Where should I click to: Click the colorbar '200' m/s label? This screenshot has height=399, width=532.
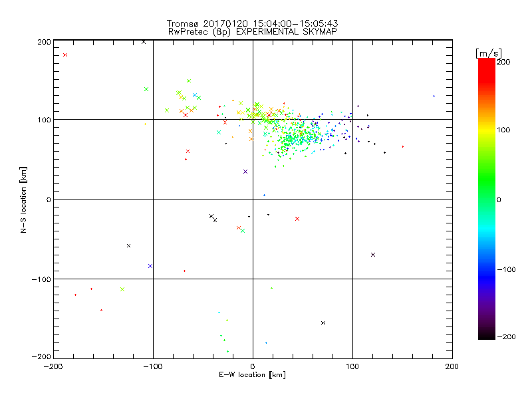click(503, 62)
